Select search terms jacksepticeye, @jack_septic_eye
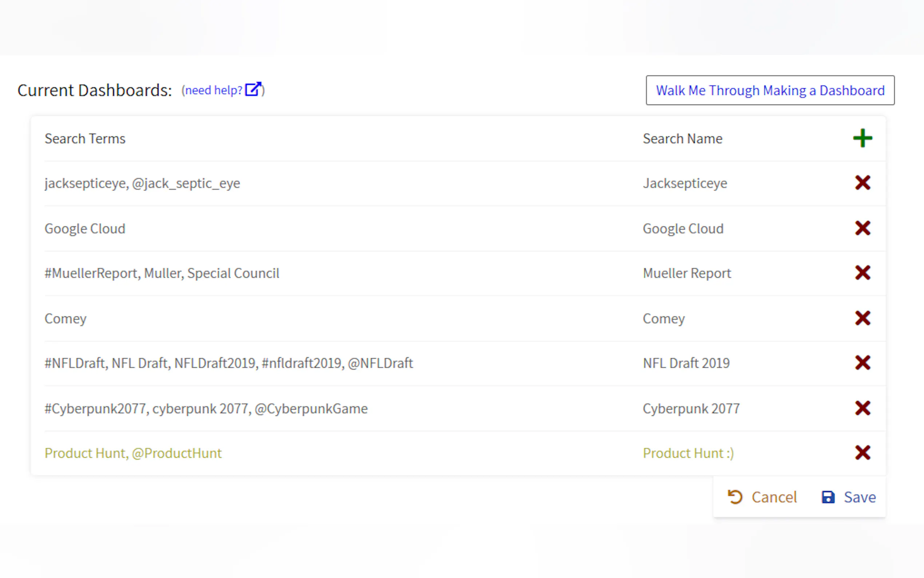The height and width of the screenshot is (578, 924). (142, 183)
